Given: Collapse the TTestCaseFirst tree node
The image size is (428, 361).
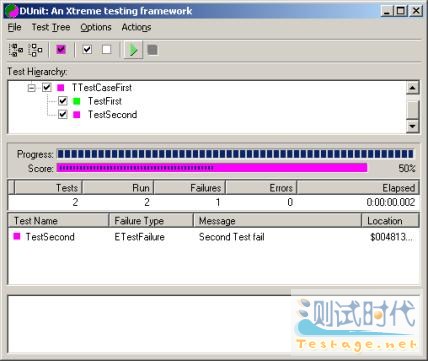Looking at the screenshot, I should point(32,88).
